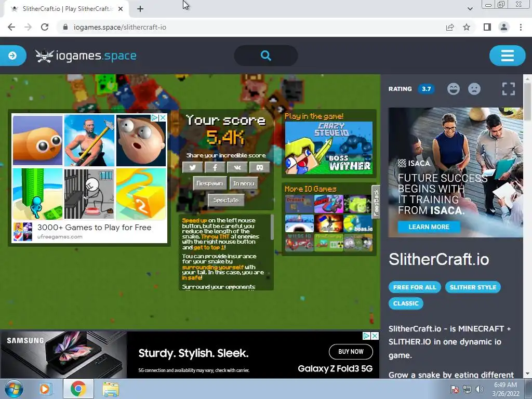Click the Spectate button
Screen dimensions: 532x399
click(226, 200)
